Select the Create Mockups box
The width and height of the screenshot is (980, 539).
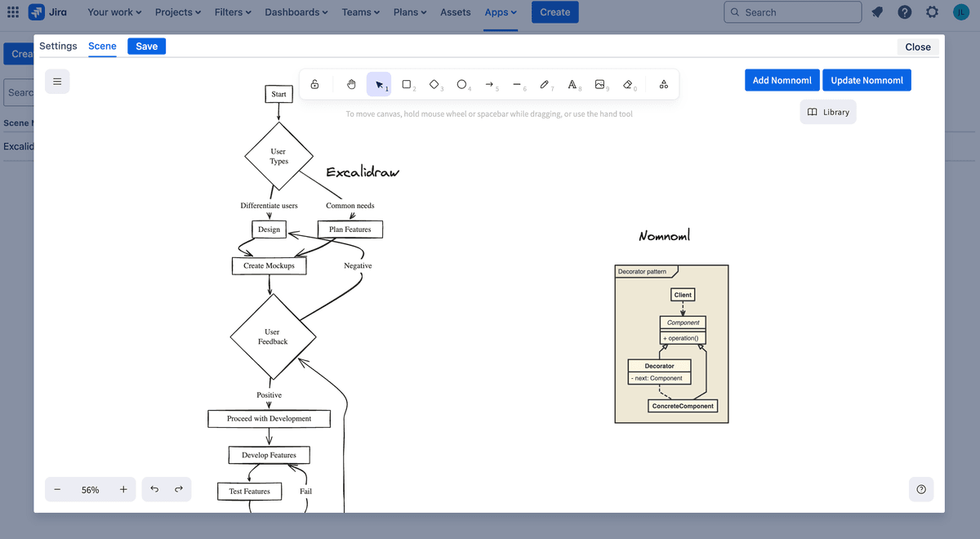click(x=269, y=265)
